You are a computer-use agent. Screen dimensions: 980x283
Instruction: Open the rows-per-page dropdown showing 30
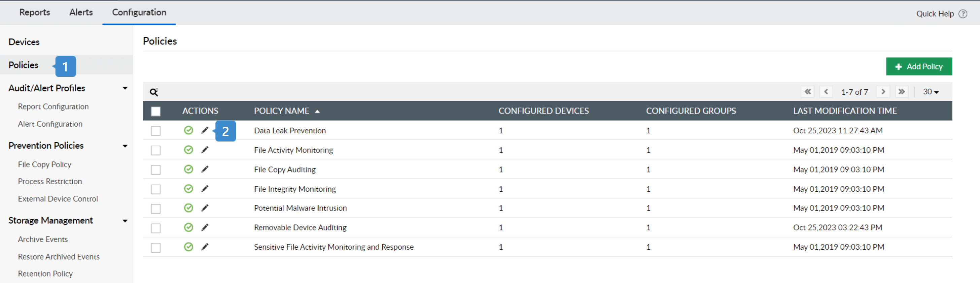point(931,92)
